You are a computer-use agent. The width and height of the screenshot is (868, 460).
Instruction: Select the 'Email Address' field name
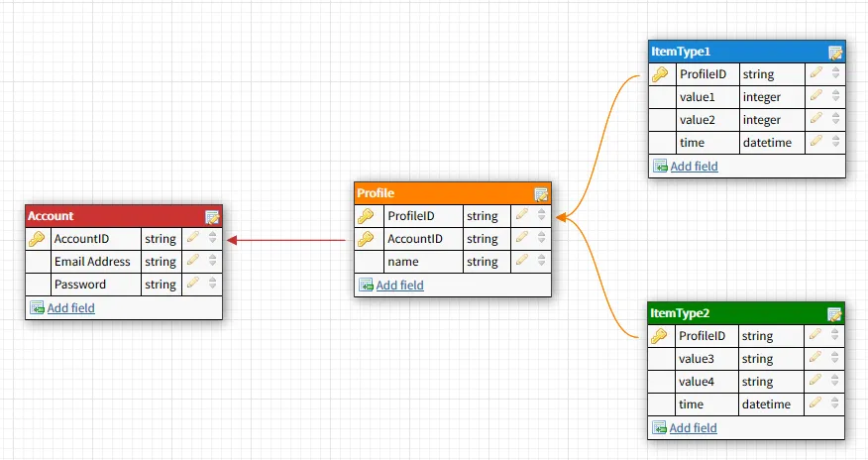tap(92, 262)
